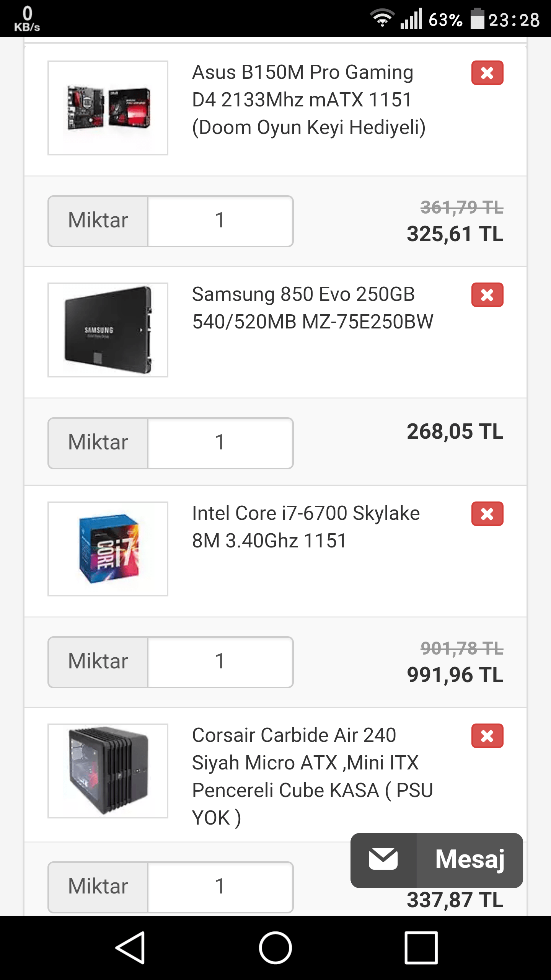Screen dimensions: 551x980
Task: Open Asus motherboard product image
Action: click(108, 108)
